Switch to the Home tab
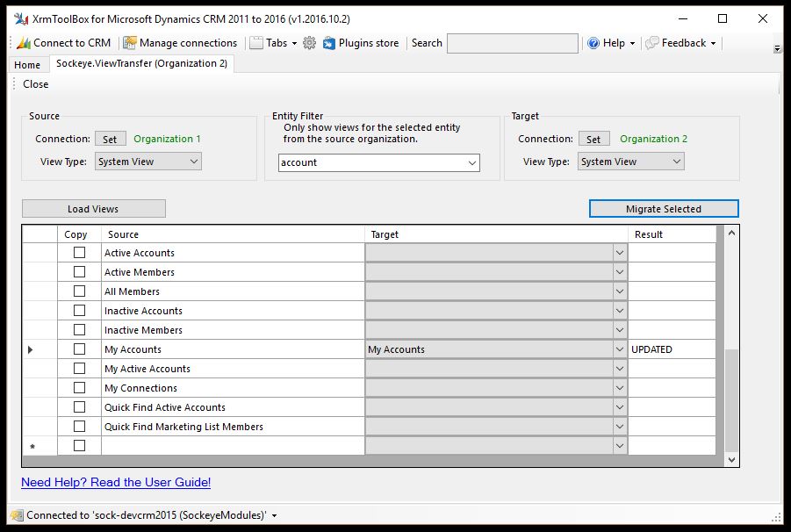Viewport: 791px width, 532px height. pyautogui.click(x=27, y=65)
